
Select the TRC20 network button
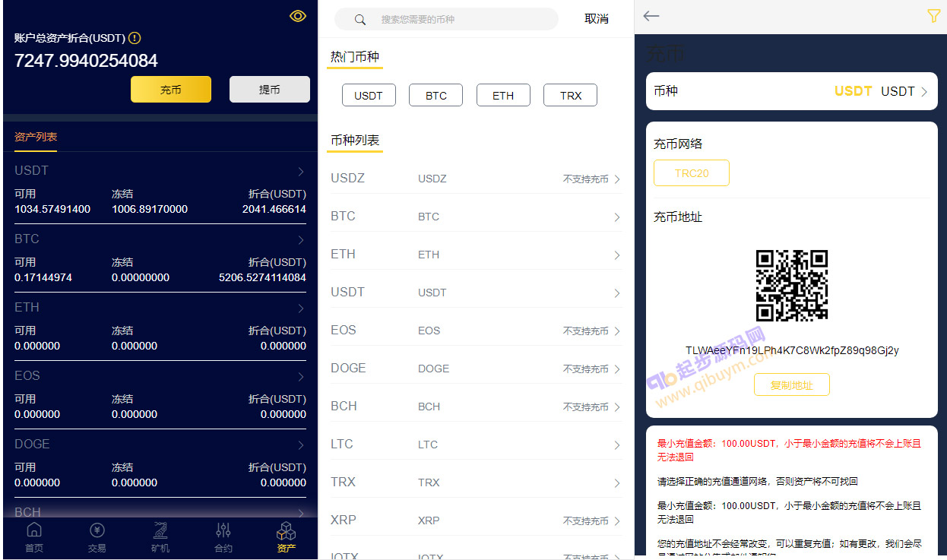[692, 173]
